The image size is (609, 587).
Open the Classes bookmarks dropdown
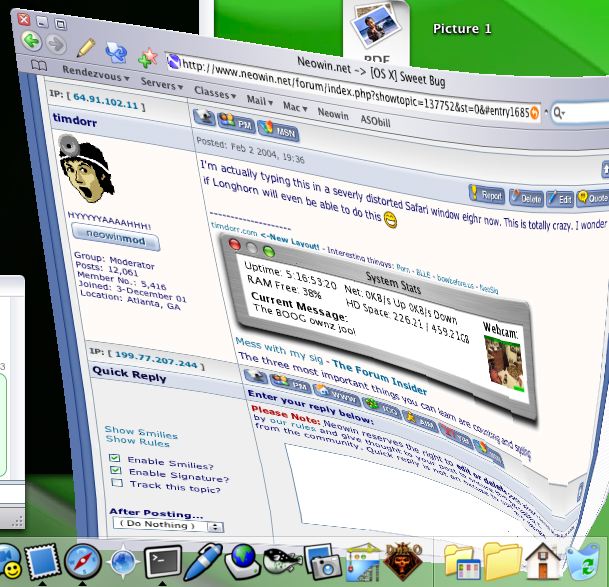pos(215,92)
